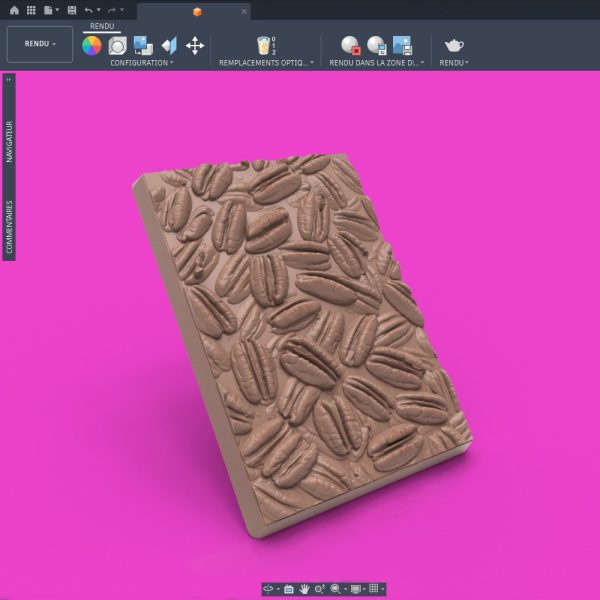The image size is (600, 600).
Task: Open the Appearance color wheel tool
Action: [x=92, y=46]
